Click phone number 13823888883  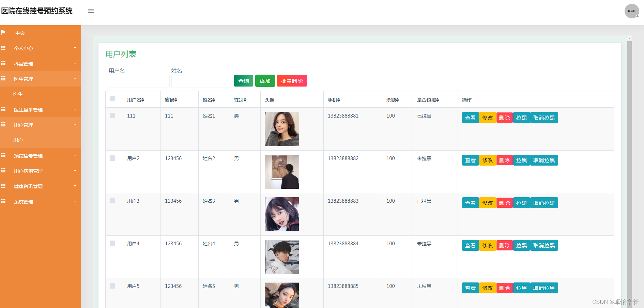point(343,201)
